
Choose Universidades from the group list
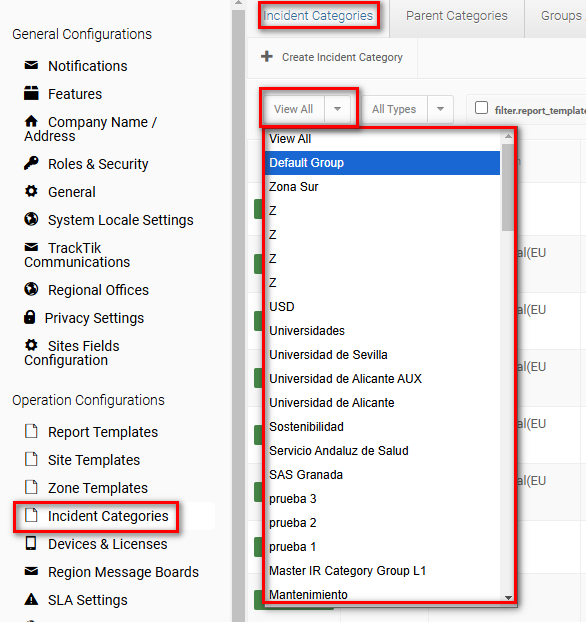[383, 331]
